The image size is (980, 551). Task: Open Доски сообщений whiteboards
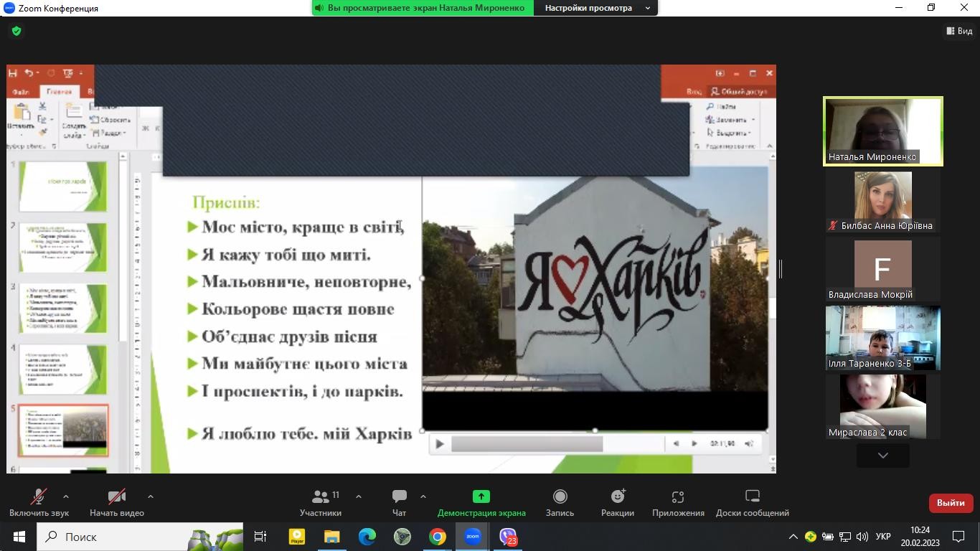point(753,503)
